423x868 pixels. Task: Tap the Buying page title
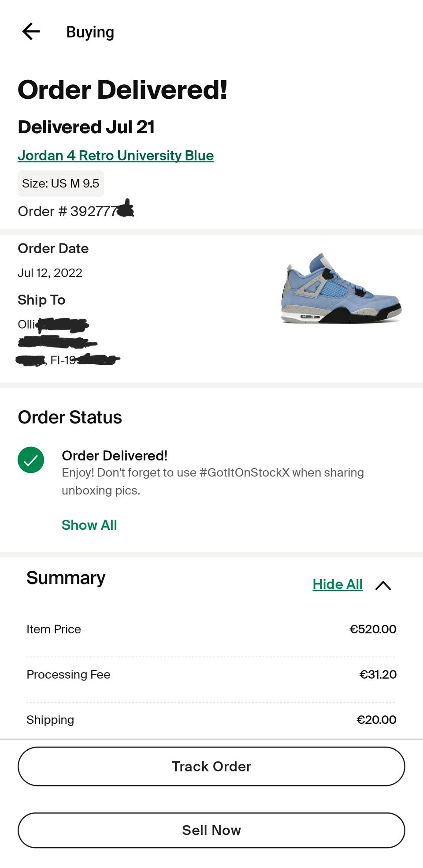click(90, 32)
